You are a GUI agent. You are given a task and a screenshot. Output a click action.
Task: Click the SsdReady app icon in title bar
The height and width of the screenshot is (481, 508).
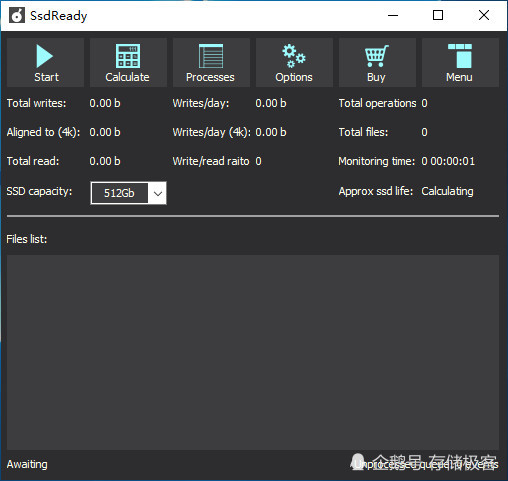tap(17, 15)
